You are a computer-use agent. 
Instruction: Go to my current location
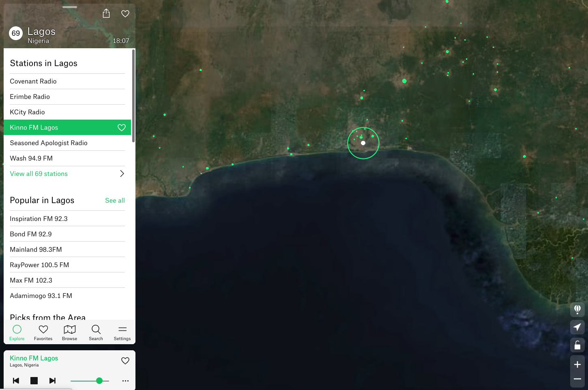tap(577, 327)
